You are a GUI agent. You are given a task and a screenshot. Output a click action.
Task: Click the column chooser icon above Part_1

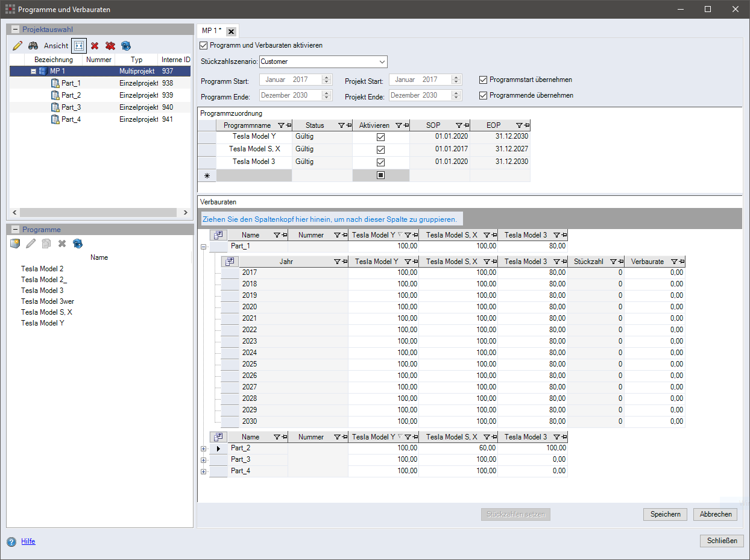218,235
